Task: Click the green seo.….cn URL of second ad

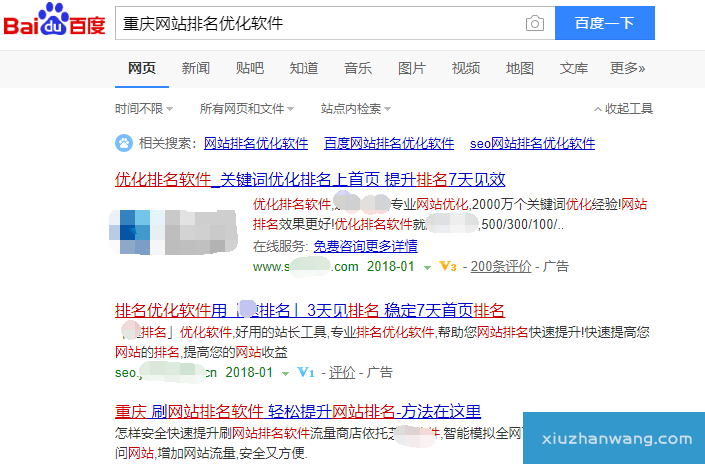Action: [x=166, y=373]
